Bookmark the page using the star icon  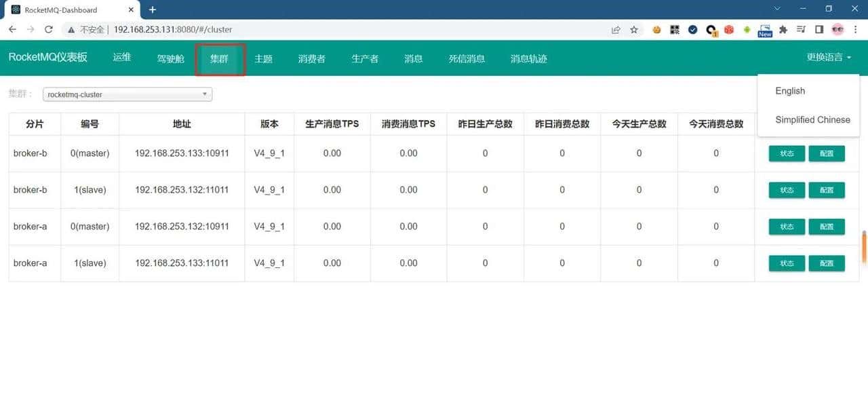633,30
